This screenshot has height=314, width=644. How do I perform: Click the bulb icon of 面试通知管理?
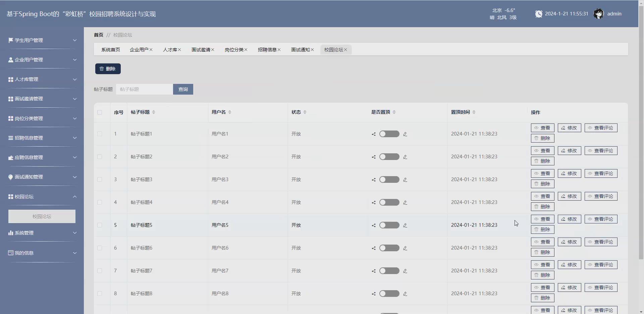[11, 177]
